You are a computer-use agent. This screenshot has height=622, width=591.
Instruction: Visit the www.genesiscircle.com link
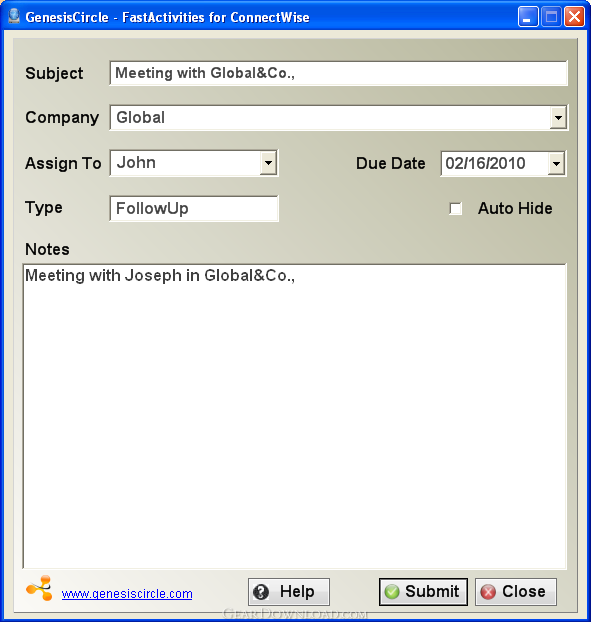coord(127,594)
